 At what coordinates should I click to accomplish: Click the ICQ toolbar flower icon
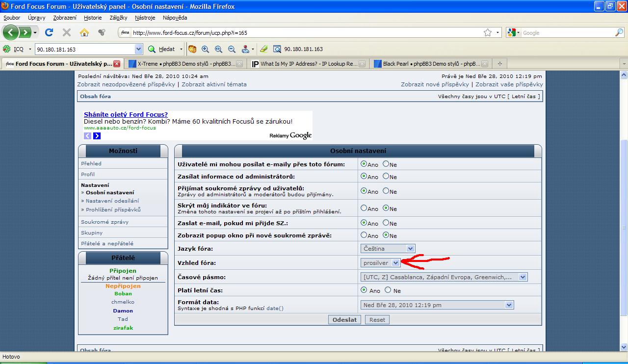tap(7, 49)
